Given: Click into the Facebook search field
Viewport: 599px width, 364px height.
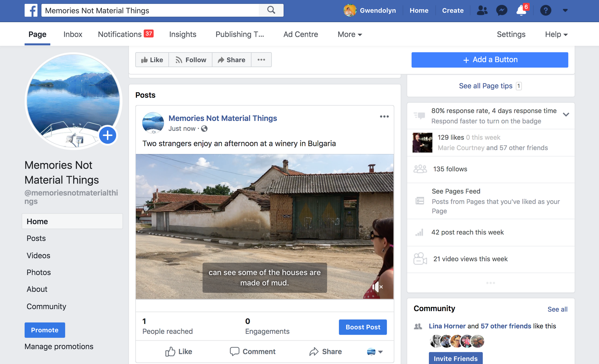Looking at the screenshot, I should click(x=150, y=10).
